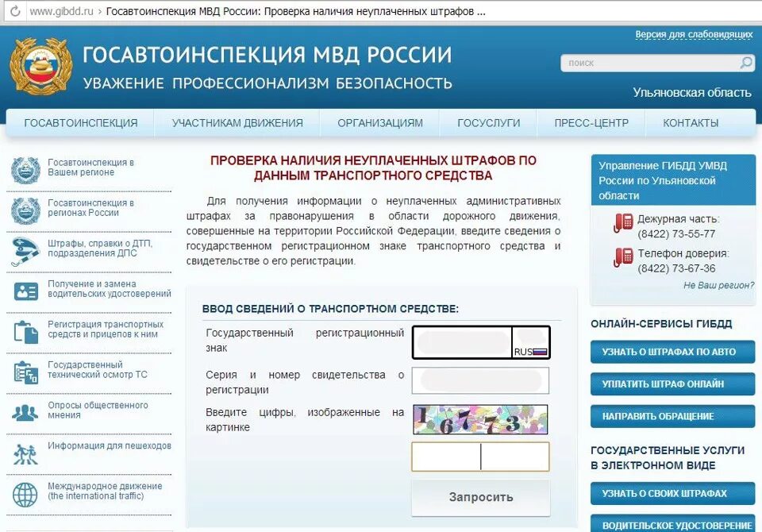
Task: Select the phone number (8422) 73-67-36
Action: click(676, 268)
